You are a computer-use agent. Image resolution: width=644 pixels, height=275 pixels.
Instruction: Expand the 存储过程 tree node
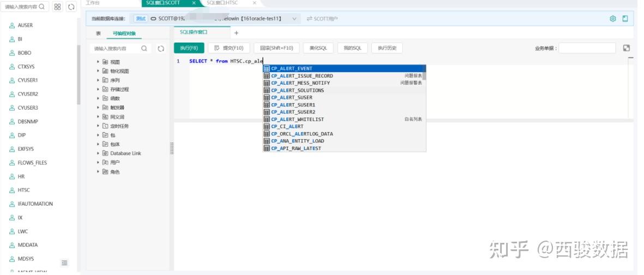coord(98,89)
